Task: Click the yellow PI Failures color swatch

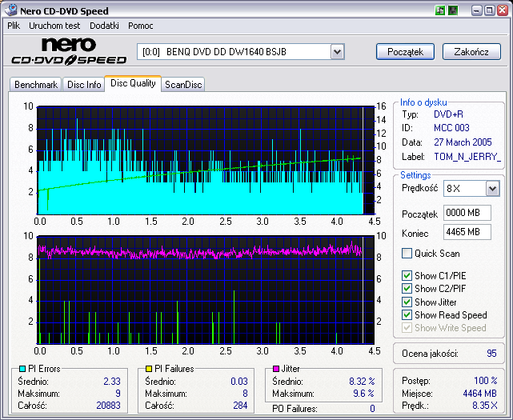Action: 149,369
